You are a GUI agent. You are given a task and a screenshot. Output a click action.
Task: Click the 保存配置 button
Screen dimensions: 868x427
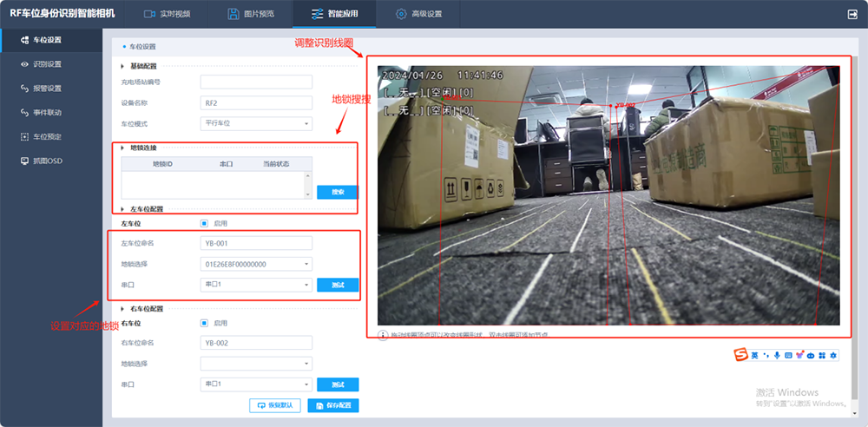(x=333, y=405)
